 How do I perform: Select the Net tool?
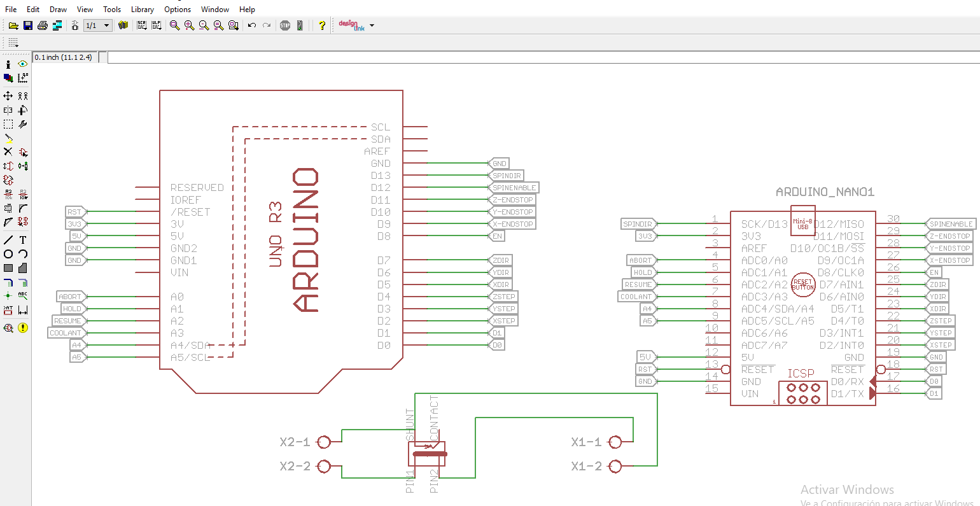tap(23, 282)
